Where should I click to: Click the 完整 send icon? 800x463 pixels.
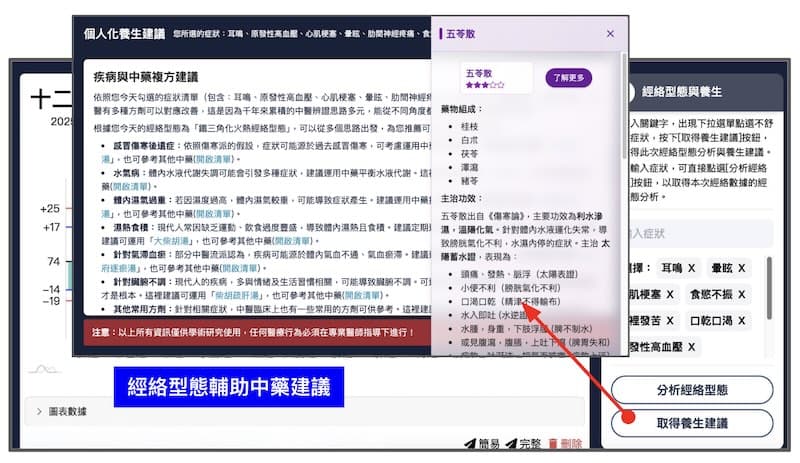(511, 444)
